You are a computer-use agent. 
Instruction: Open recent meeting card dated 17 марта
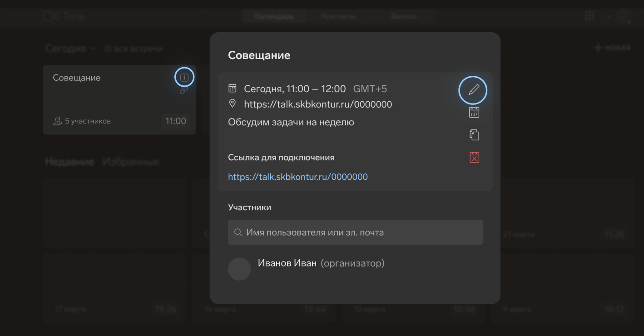pos(115,287)
